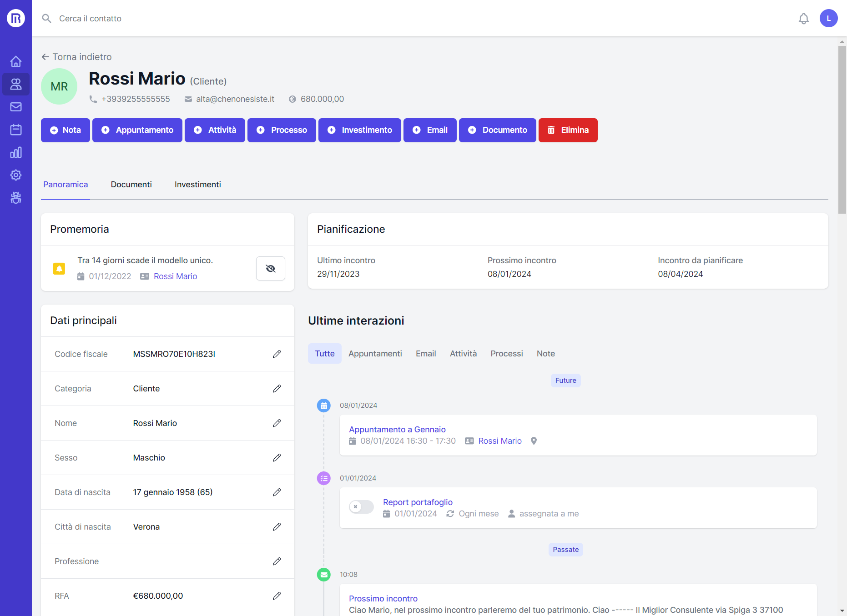Open the Prossimo incontro email link

click(x=383, y=599)
